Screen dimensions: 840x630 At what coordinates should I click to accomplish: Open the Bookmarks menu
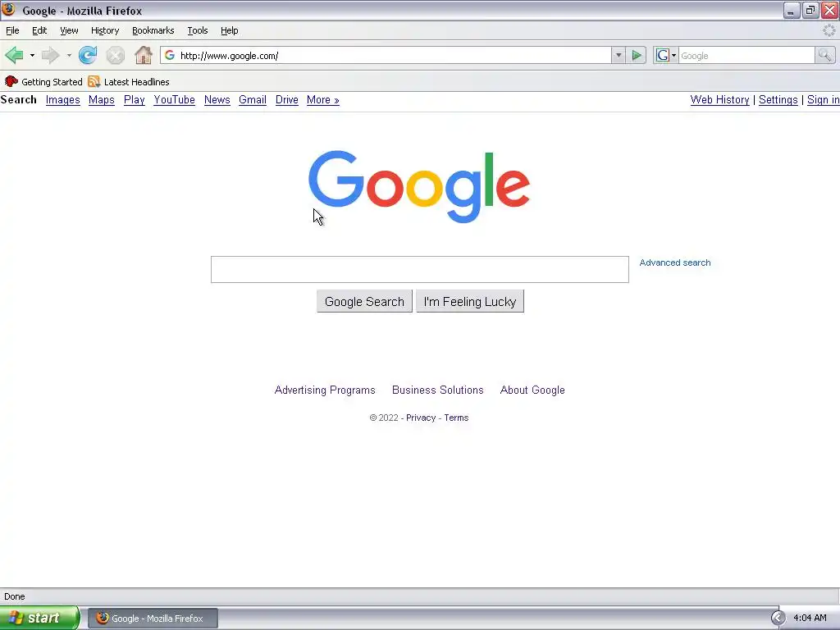[153, 30]
